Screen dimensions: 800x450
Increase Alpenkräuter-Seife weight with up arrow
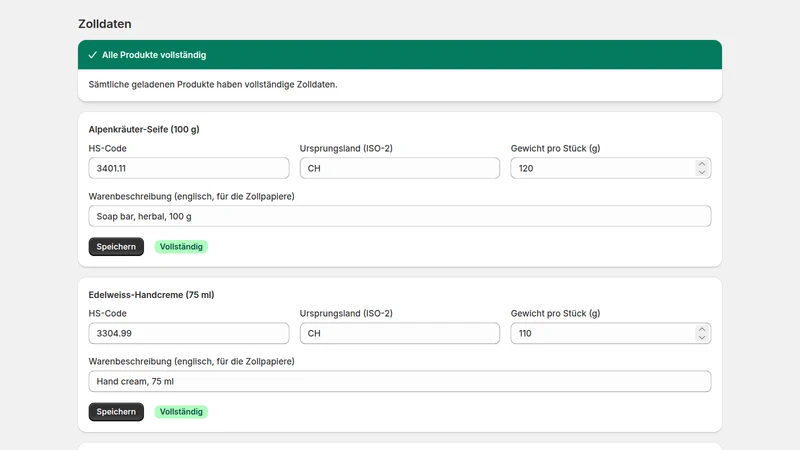pos(702,164)
